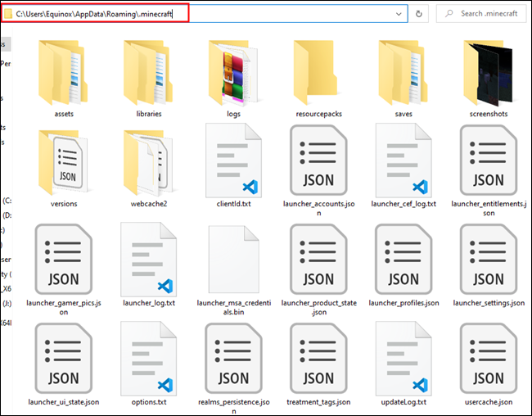Screen dimensions: 532x416
Task: Select launcher_settings.json file icon
Action: [x=489, y=259]
